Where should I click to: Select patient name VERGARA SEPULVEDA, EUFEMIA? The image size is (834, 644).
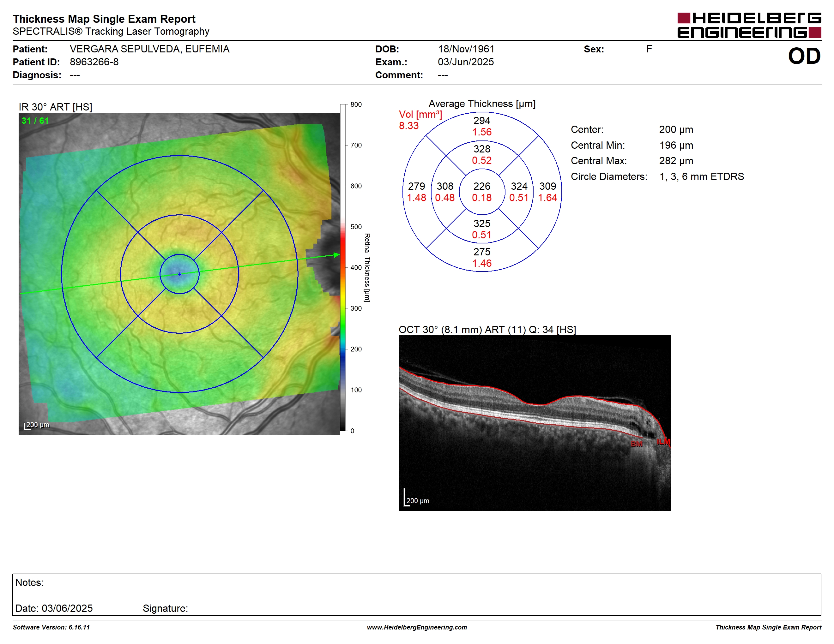tap(149, 49)
